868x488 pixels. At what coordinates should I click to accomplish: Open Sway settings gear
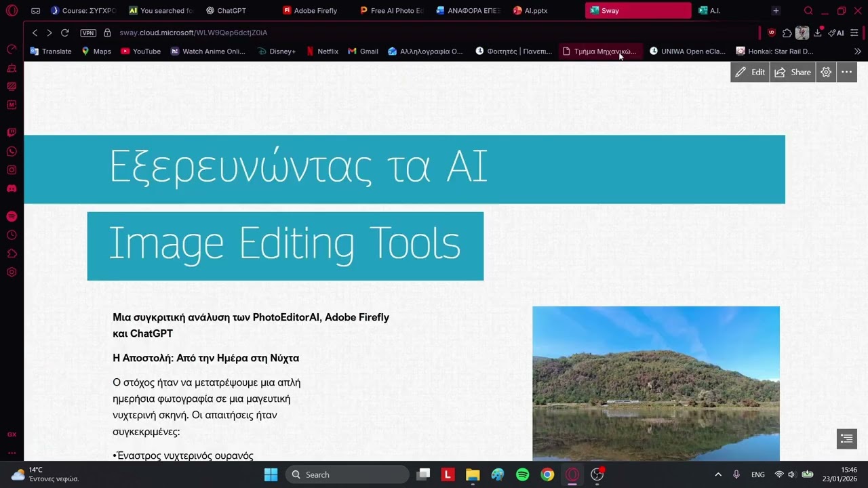click(826, 73)
